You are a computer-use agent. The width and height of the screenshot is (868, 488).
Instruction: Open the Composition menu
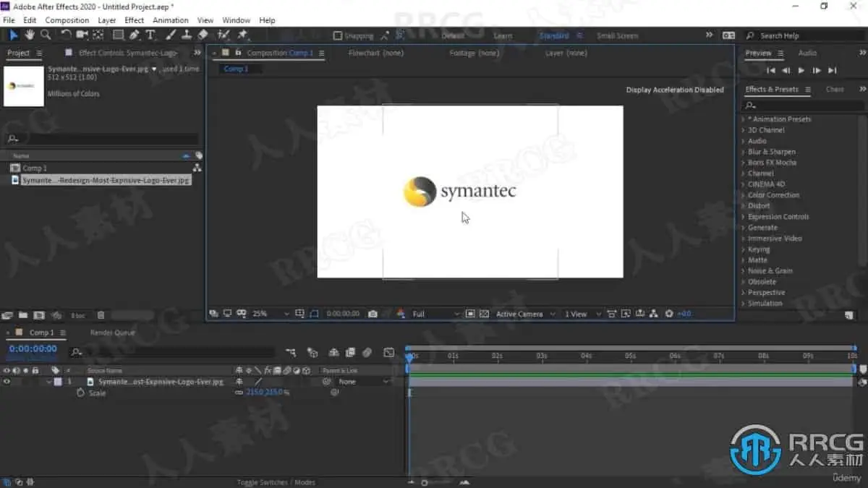pos(67,20)
